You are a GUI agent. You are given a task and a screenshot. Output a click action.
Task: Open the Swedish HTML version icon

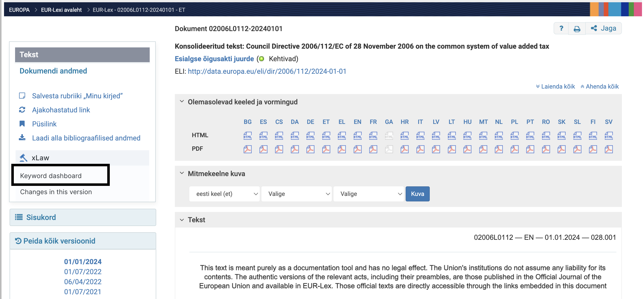click(x=609, y=136)
